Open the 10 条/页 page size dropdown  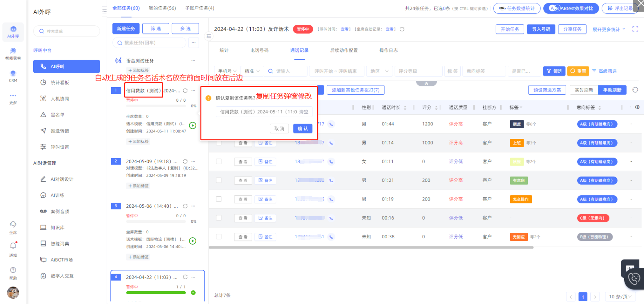[620, 297]
